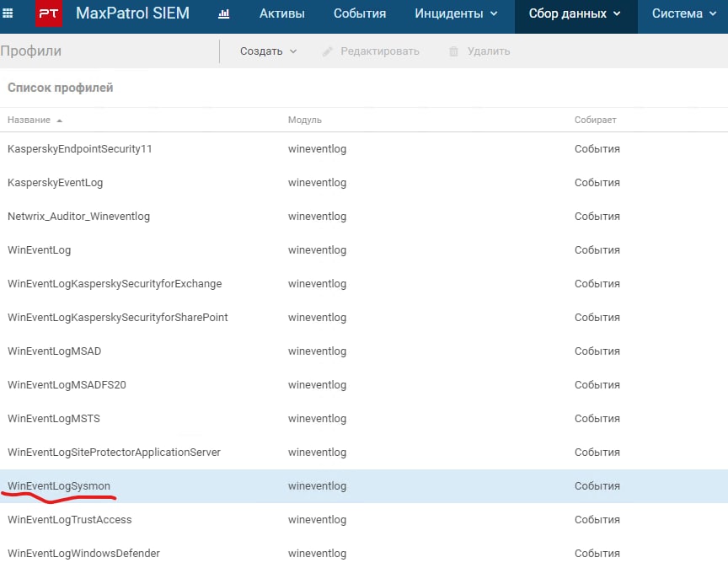The width and height of the screenshot is (728, 584).
Task: Click the Список профилей heading
Action: (61, 88)
